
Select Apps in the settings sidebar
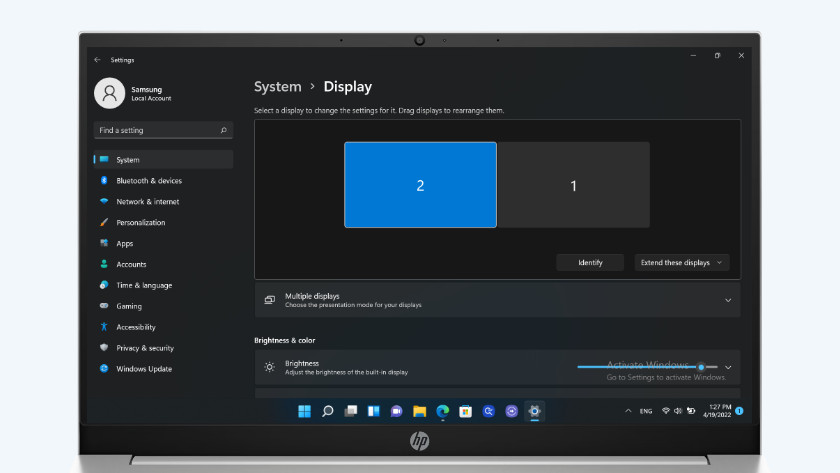point(125,244)
